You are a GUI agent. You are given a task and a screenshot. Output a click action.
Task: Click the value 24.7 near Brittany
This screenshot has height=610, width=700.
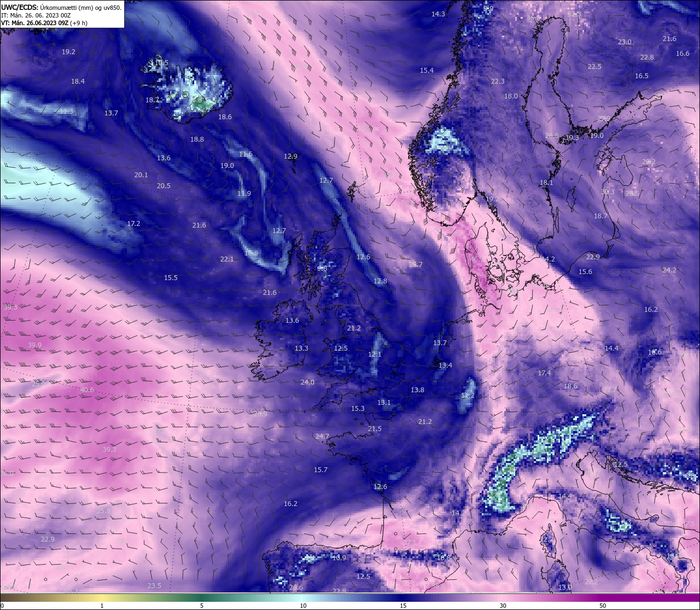click(x=322, y=437)
